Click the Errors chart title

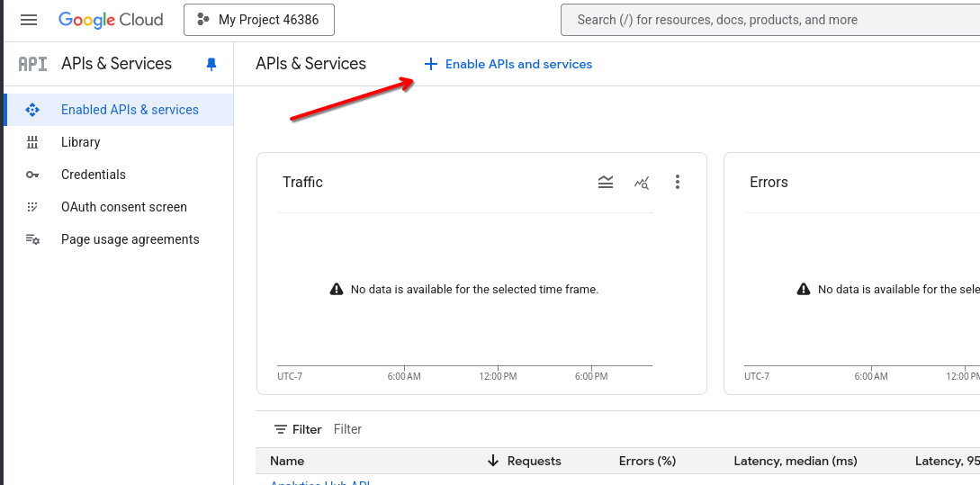(769, 183)
